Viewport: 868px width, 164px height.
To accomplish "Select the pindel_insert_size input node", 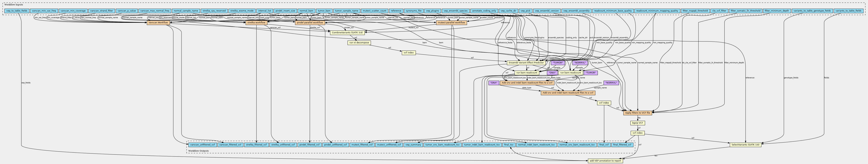I will 285,11.
